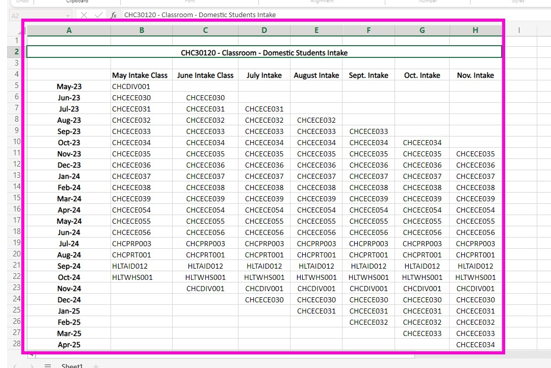Viewport: 551px width, 368px height.
Task: Click the previous-sheet navigation arrow
Action: coord(15,366)
